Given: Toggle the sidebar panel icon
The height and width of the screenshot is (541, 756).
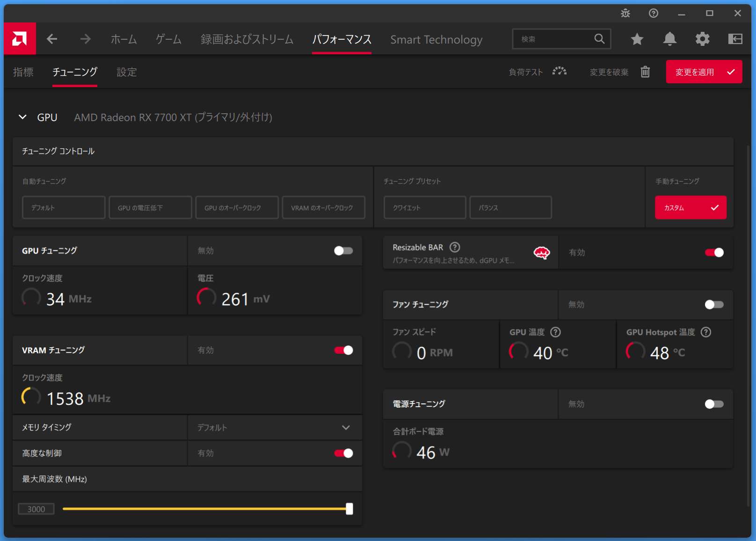Looking at the screenshot, I should (x=735, y=39).
